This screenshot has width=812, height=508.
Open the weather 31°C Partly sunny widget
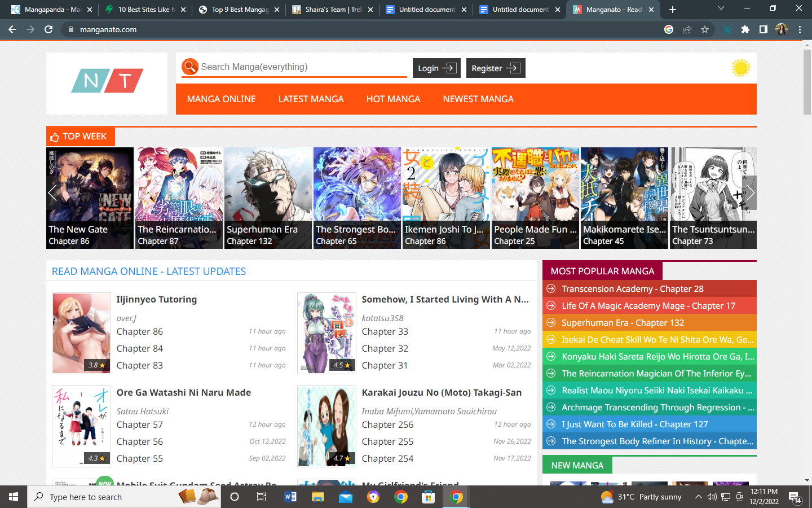[642, 497]
